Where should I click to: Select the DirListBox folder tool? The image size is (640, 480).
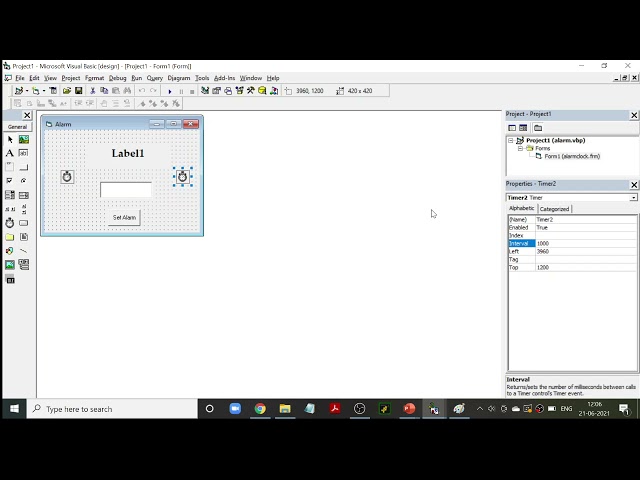pyautogui.click(x=10, y=237)
